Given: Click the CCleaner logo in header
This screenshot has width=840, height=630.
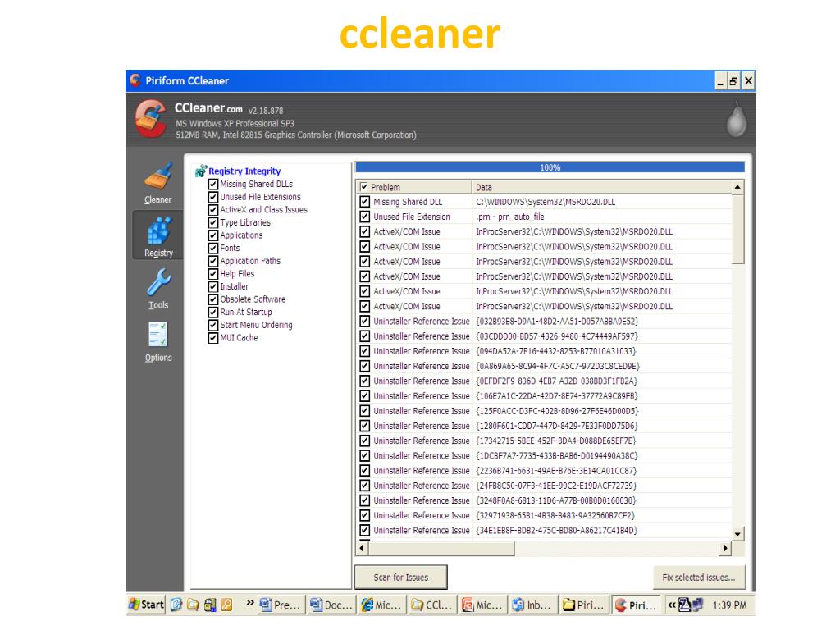Looking at the screenshot, I should coord(150,121).
